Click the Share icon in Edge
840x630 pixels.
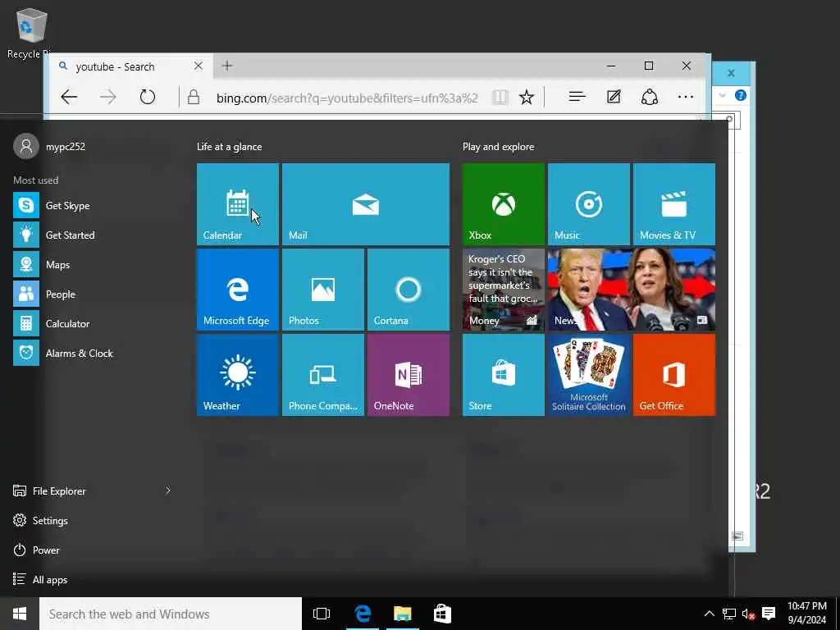point(650,97)
